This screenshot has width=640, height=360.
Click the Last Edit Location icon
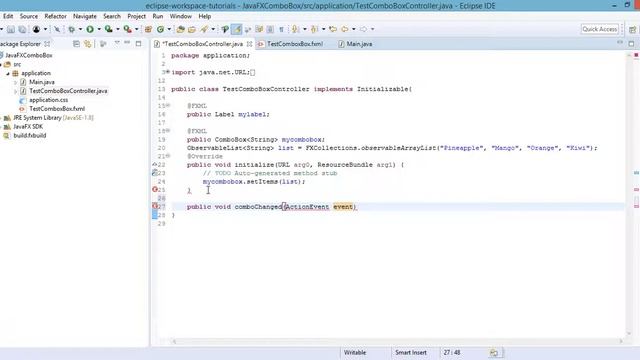333,29
